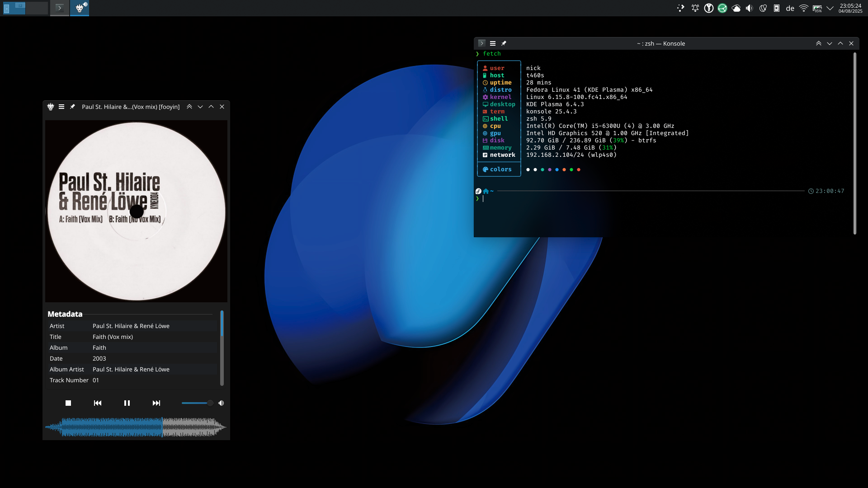This screenshot has height=488, width=868.
Task: Skip to the next track
Action: [156, 403]
